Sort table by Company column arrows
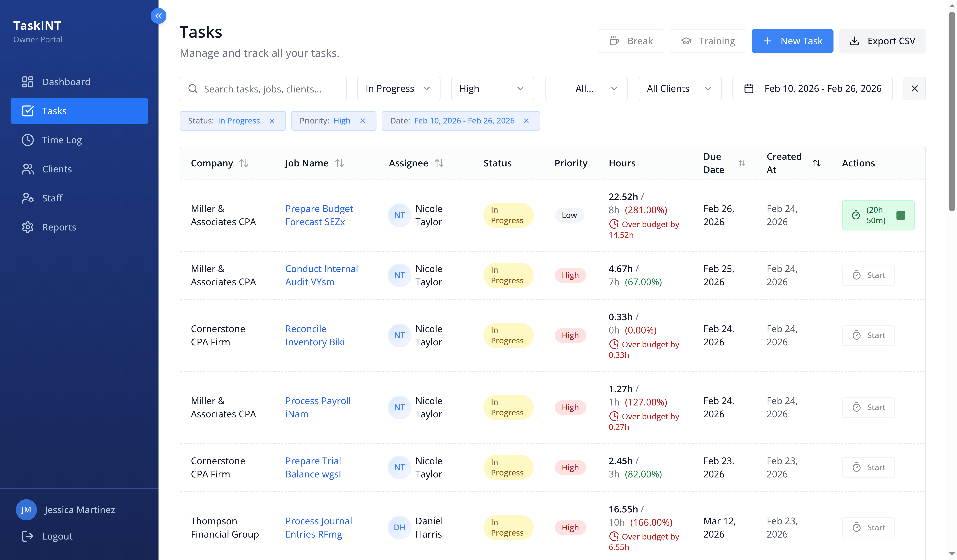The width and height of the screenshot is (957, 560). 244,163
